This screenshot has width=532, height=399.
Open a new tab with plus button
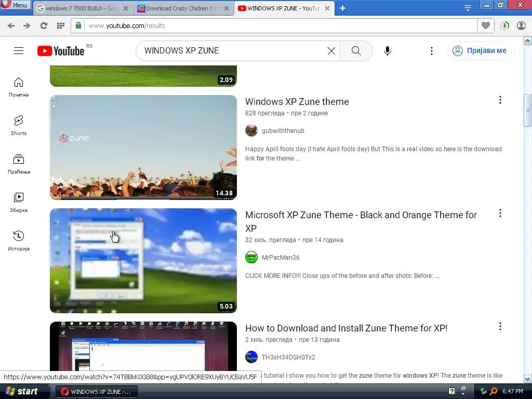343,8
